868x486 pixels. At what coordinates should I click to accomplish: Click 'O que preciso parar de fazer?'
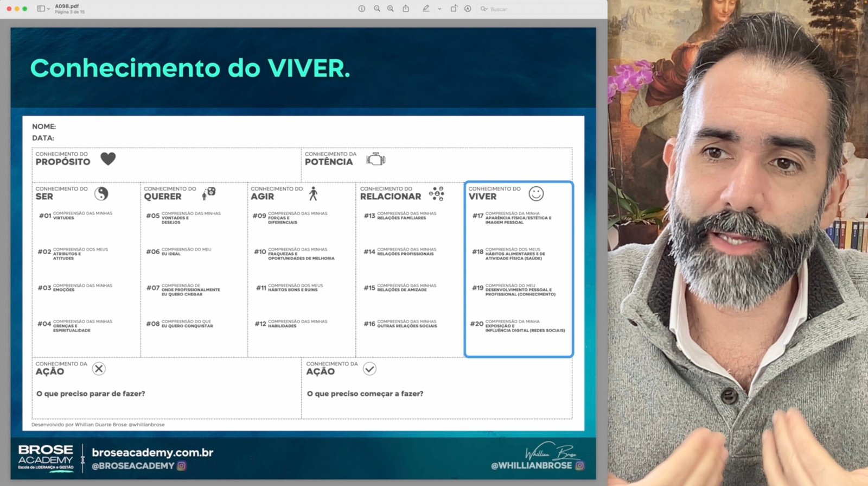pos(91,394)
